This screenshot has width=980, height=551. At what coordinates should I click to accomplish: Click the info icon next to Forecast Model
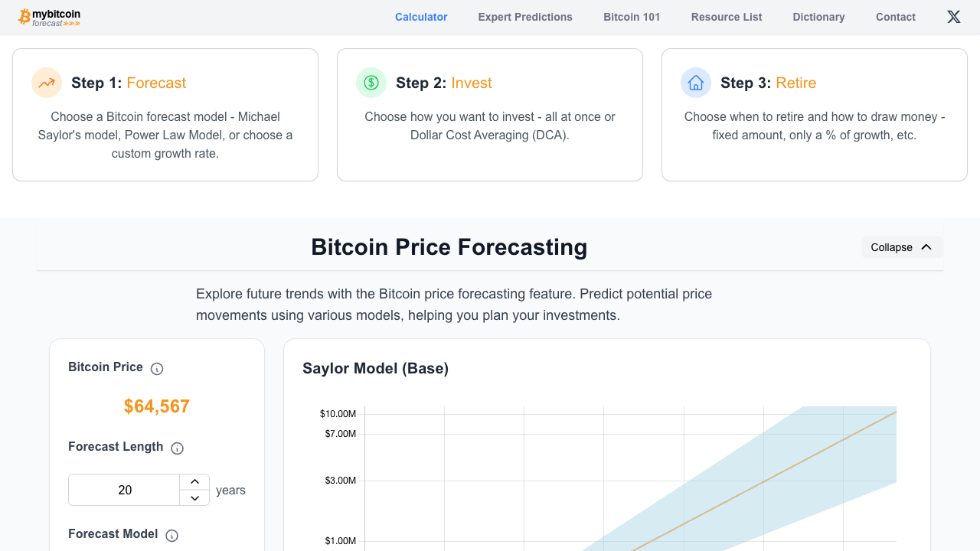pyautogui.click(x=171, y=535)
